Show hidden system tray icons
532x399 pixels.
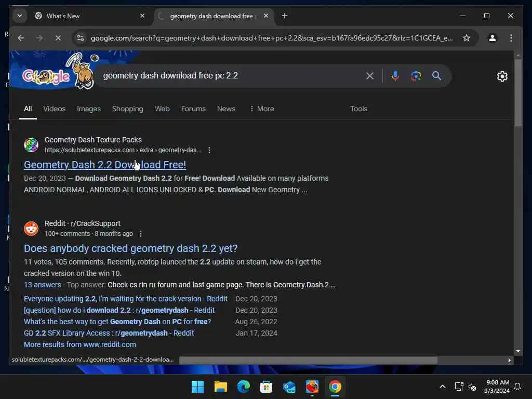pyautogui.click(x=443, y=387)
